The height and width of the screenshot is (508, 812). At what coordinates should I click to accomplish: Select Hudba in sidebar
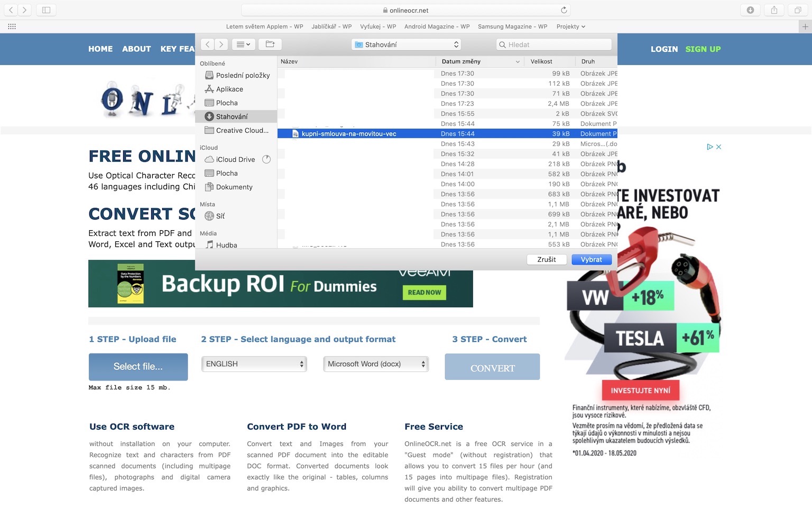click(x=237, y=245)
